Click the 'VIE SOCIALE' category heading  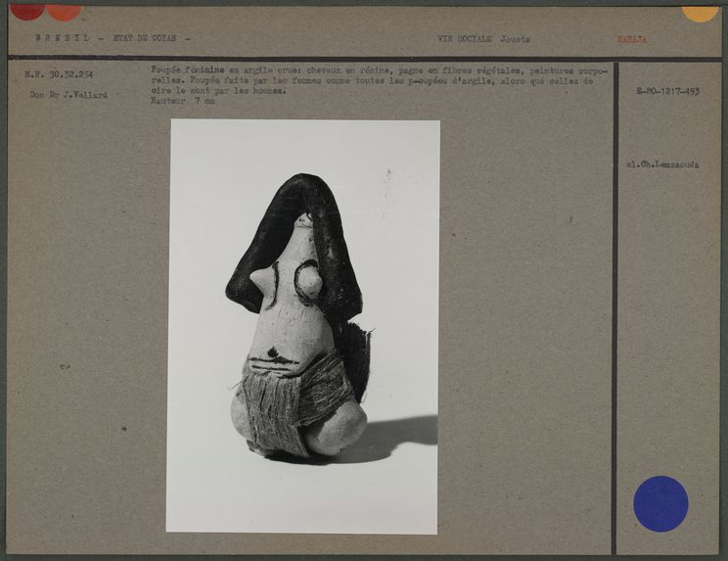pyautogui.click(x=466, y=39)
